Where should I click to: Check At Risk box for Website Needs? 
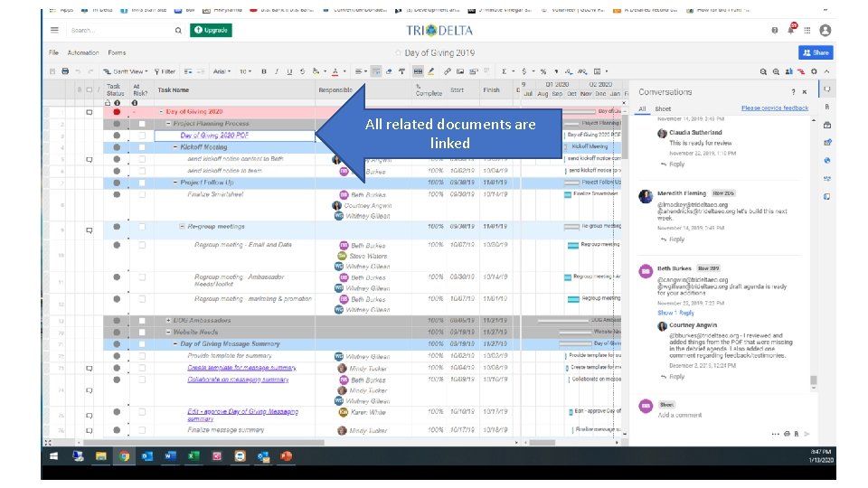tap(142, 333)
